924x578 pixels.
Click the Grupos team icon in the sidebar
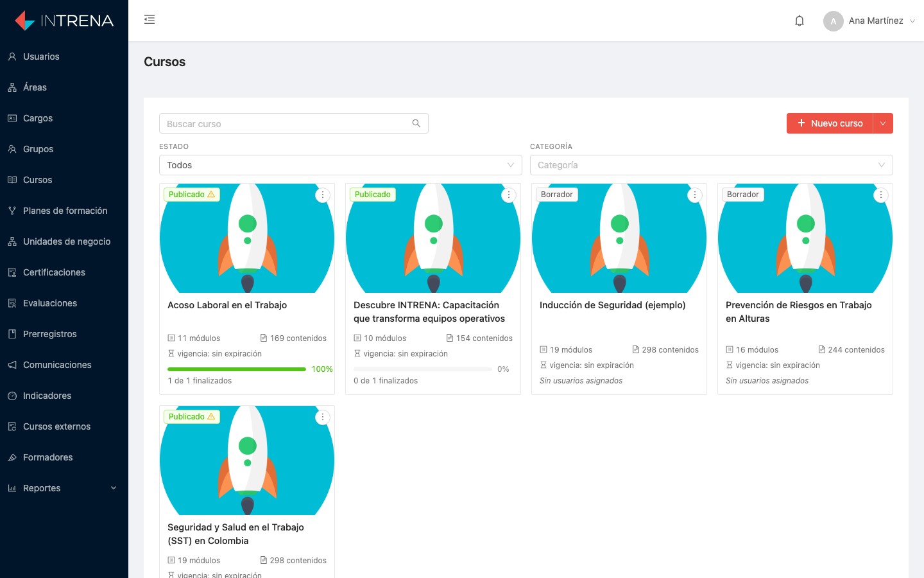[x=12, y=149]
